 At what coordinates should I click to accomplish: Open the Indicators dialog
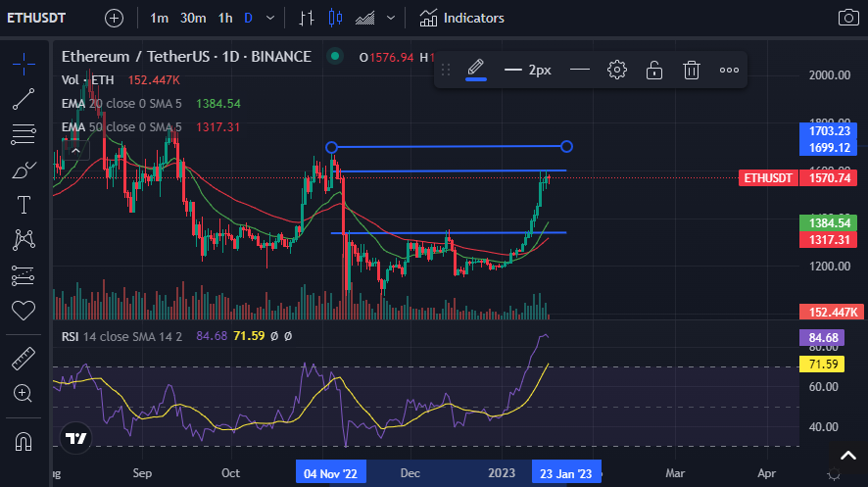(461, 19)
